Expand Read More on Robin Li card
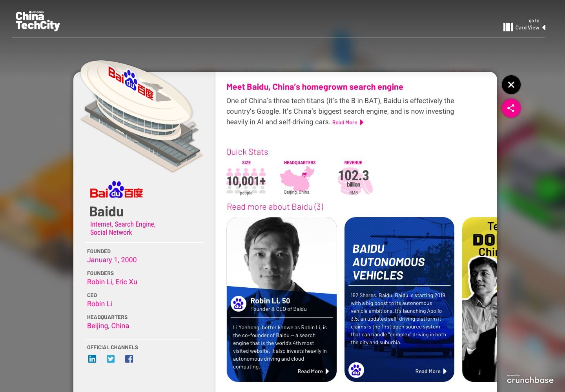Screen dimensions: 565x392 (x=313, y=371)
